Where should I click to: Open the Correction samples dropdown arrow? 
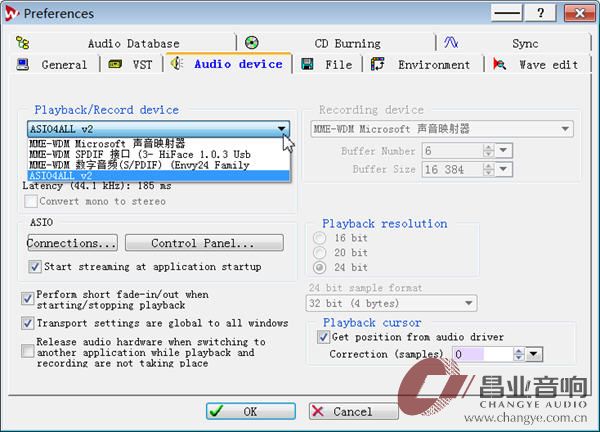[x=534, y=354]
